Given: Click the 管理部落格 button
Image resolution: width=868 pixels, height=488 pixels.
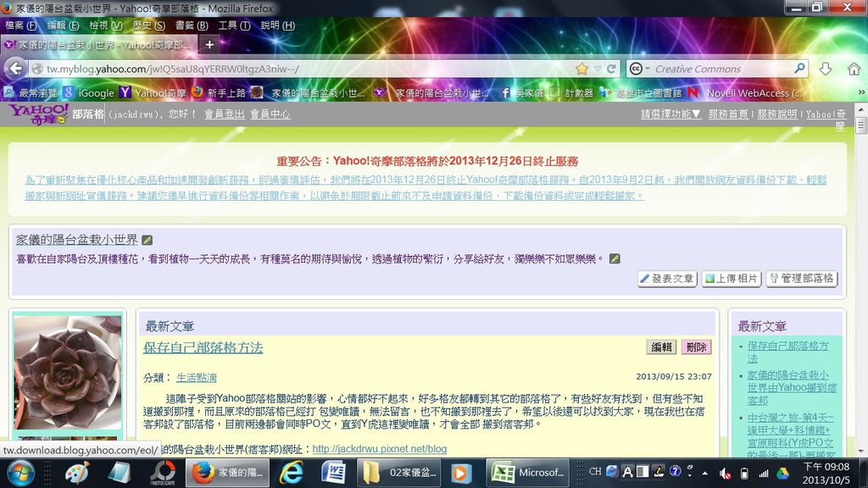Looking at the screenshot, I should tap(802, 278).
